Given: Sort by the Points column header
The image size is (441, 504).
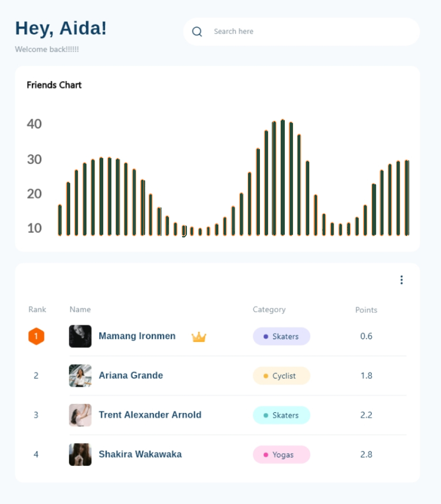Looking at the screenshot, I should click(366, 310).
